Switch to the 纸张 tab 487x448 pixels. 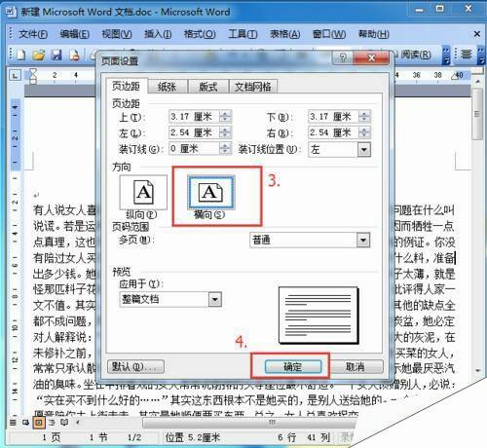[168, 87]
